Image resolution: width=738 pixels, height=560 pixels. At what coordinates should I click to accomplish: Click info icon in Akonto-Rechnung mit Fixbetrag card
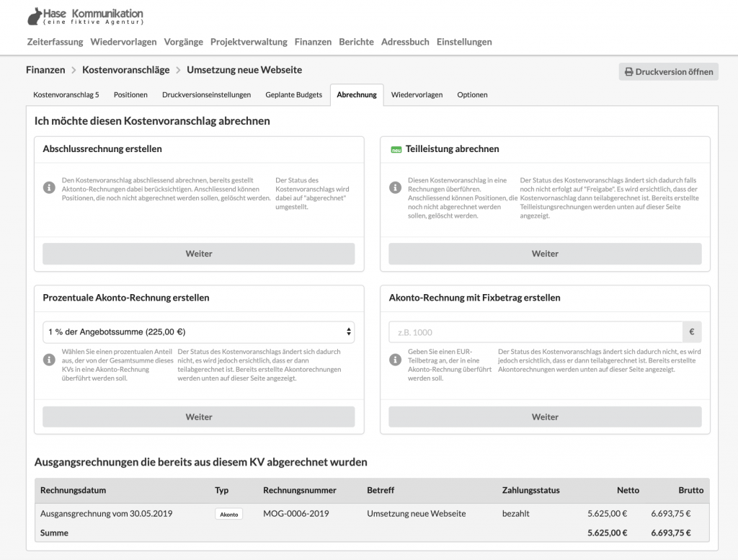click(396, 360)
